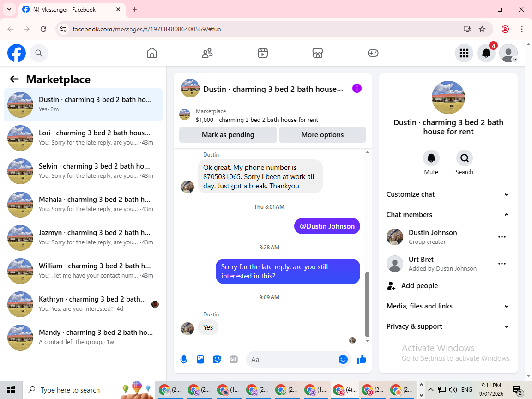The image size is (532, 399).
Task: Open the Friends icon in top navigation
Action: tap(207, 53)
